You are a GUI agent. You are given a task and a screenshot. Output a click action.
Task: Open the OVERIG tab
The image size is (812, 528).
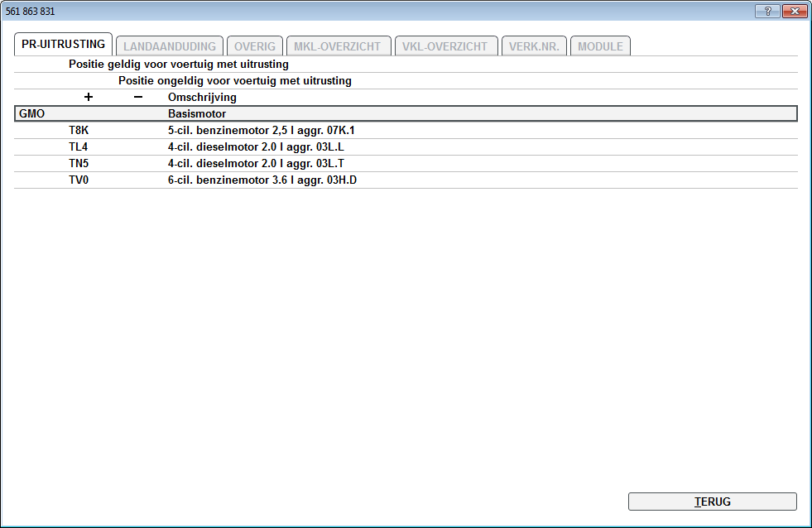click(255, 46)
